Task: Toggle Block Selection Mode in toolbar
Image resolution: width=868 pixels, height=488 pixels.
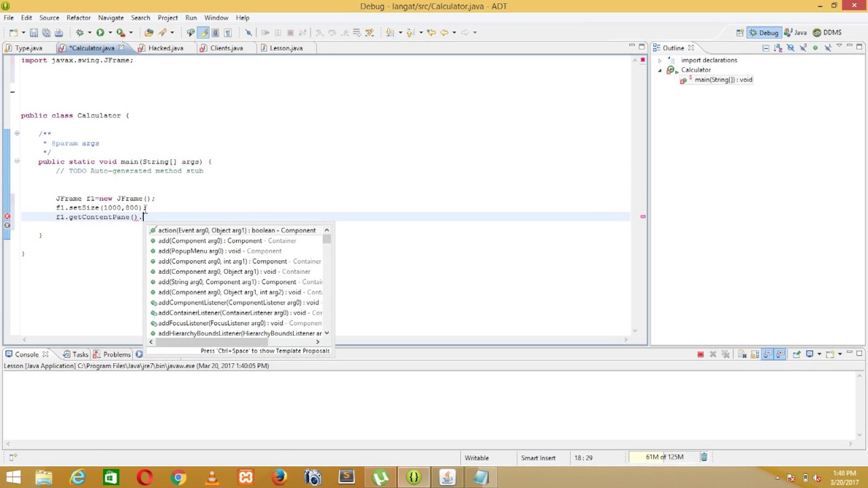Action: click(215, 33)
